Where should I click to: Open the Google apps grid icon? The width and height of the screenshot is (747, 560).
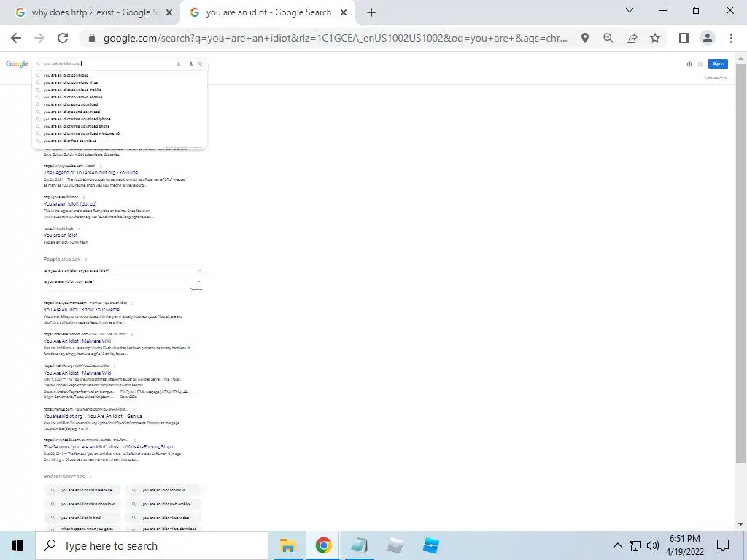tap(700, 64)
